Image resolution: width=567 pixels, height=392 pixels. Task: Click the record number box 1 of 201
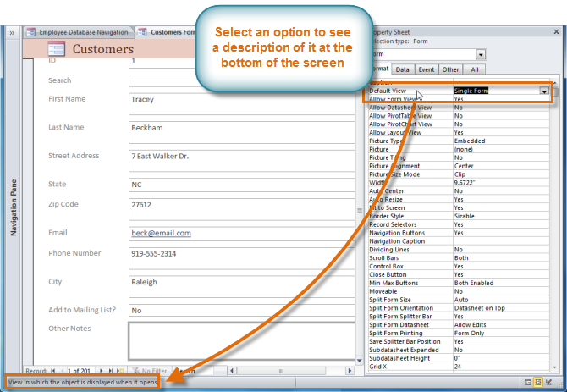[80, 371]
